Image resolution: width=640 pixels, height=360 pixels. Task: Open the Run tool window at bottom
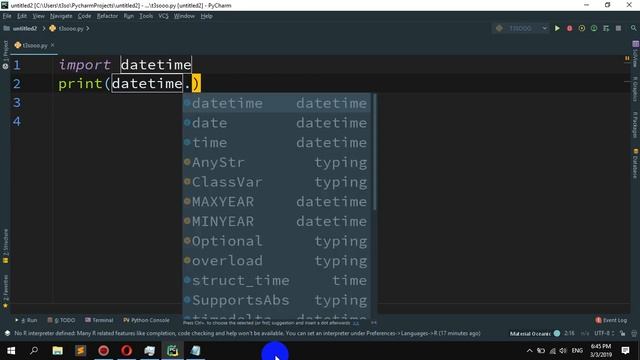[x=26, y=320]
